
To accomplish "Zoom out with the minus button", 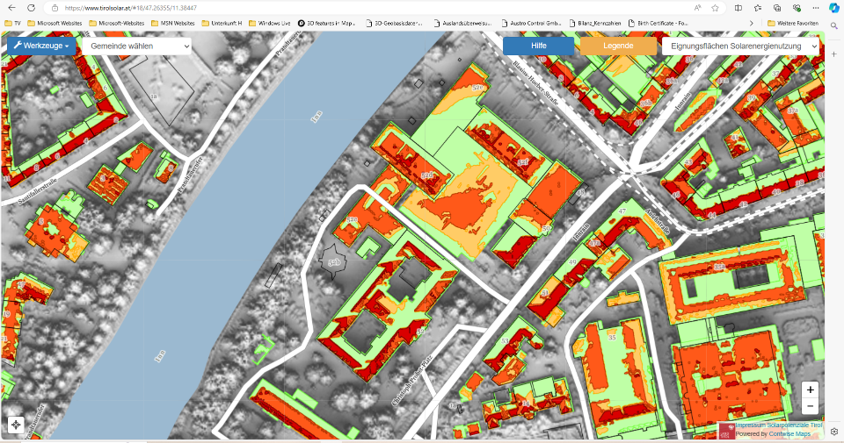I will [810, 407].
